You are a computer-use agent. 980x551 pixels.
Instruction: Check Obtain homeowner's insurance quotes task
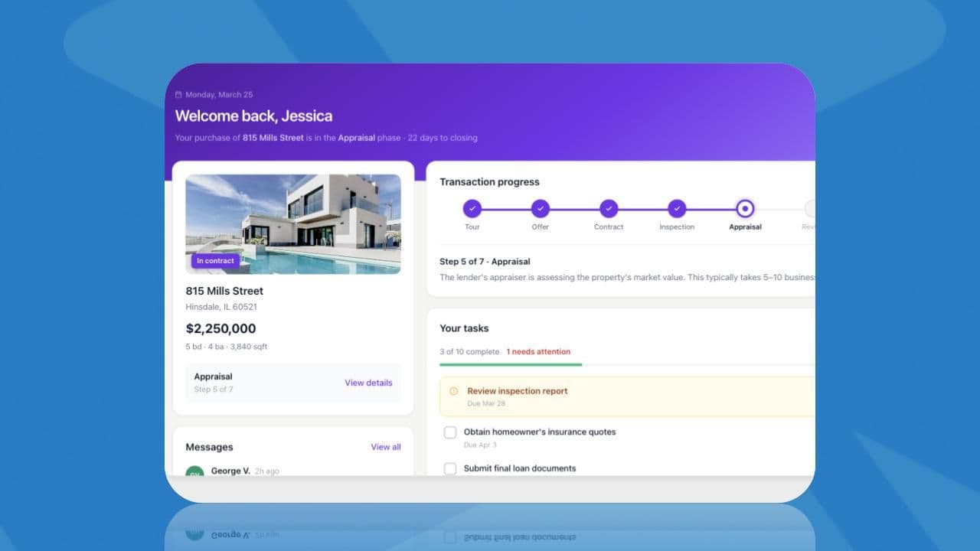coord(450,432)
